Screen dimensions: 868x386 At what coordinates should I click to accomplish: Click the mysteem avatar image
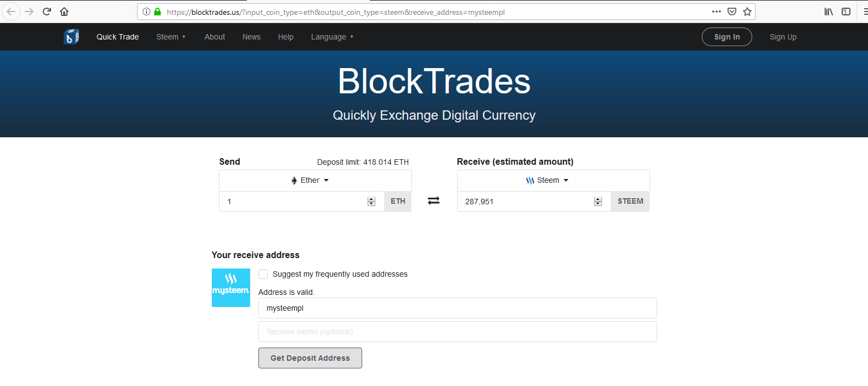[231, 288]
